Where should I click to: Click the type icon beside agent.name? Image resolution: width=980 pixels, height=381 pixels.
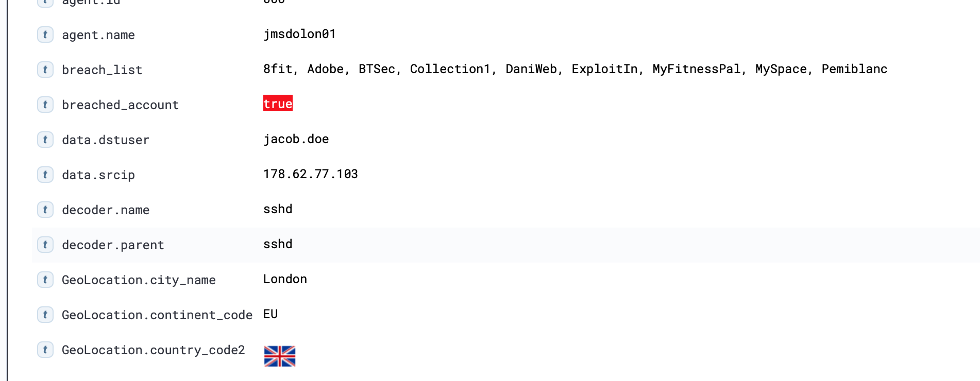point(45,34)
